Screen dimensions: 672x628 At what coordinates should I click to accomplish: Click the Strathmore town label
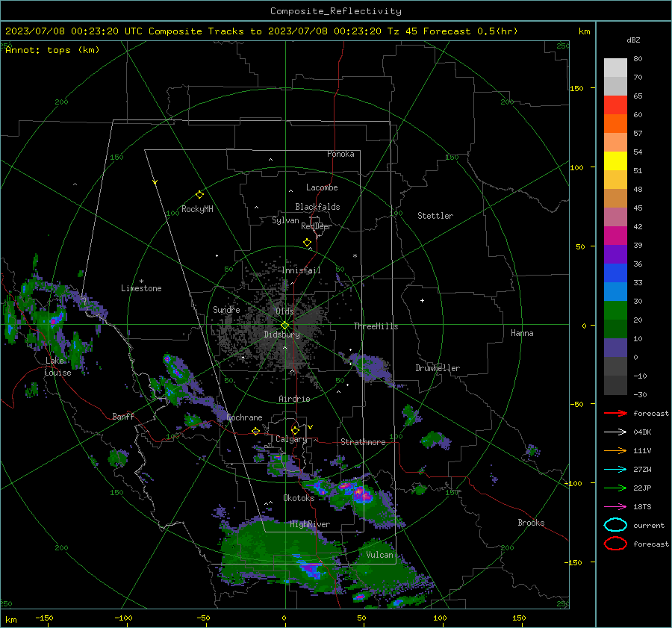(363, 442)
